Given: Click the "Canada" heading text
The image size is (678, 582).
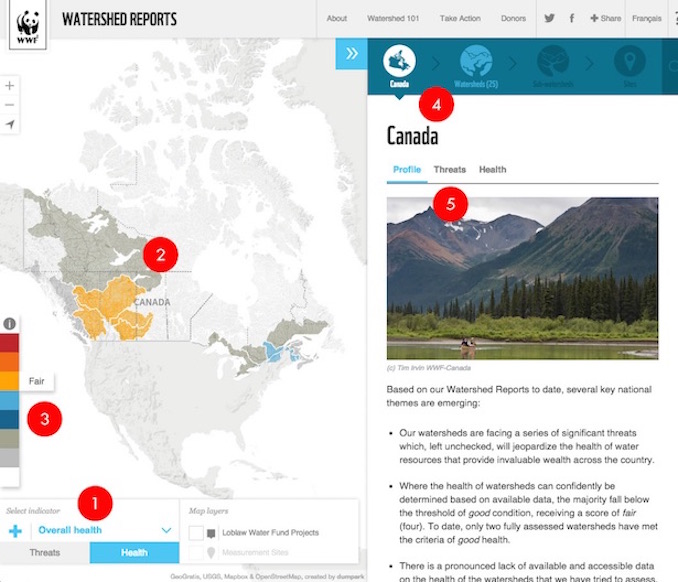Looking at the screenshot, I should tap(412, 136).
